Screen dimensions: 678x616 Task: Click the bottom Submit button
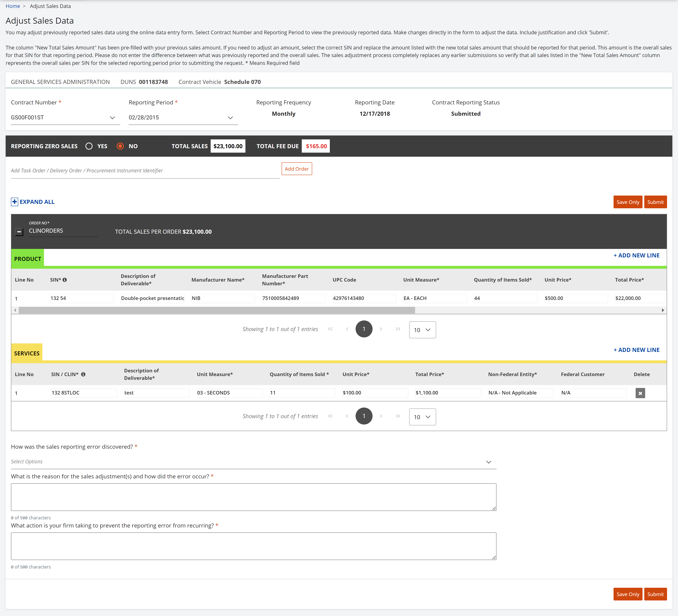(655, 594)
